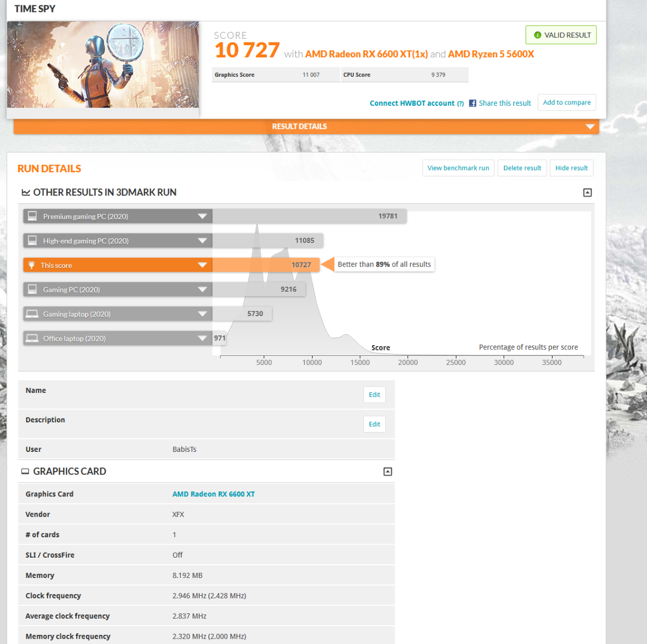Click the 9216 Gaming PC score bar
Viewport: 647px width, 644px height.
pos(259,289)
